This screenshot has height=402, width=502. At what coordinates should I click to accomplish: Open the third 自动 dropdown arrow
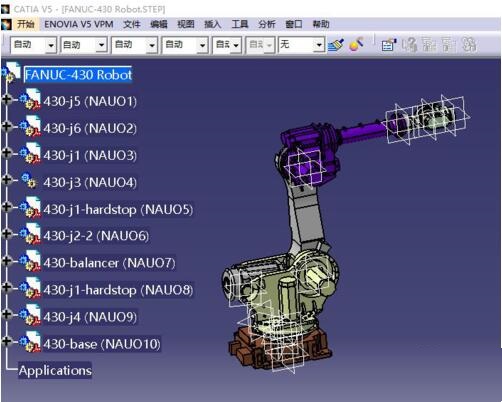point(152,45)
